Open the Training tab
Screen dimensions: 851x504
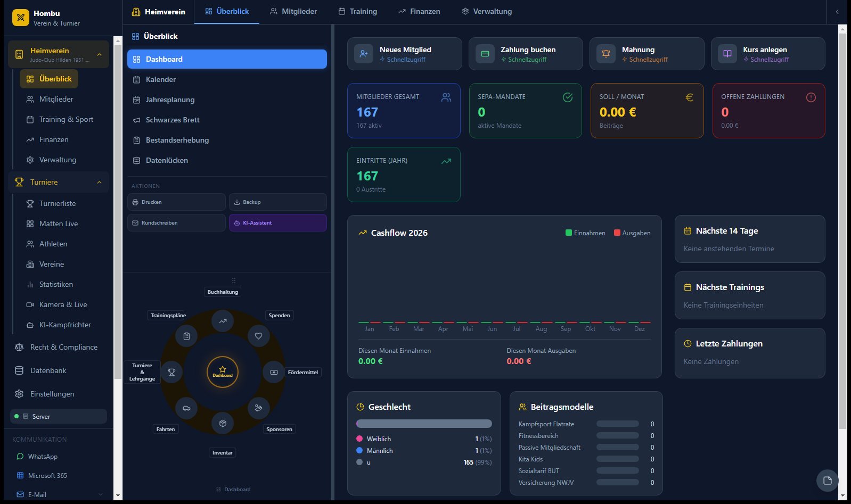point(358,12)
